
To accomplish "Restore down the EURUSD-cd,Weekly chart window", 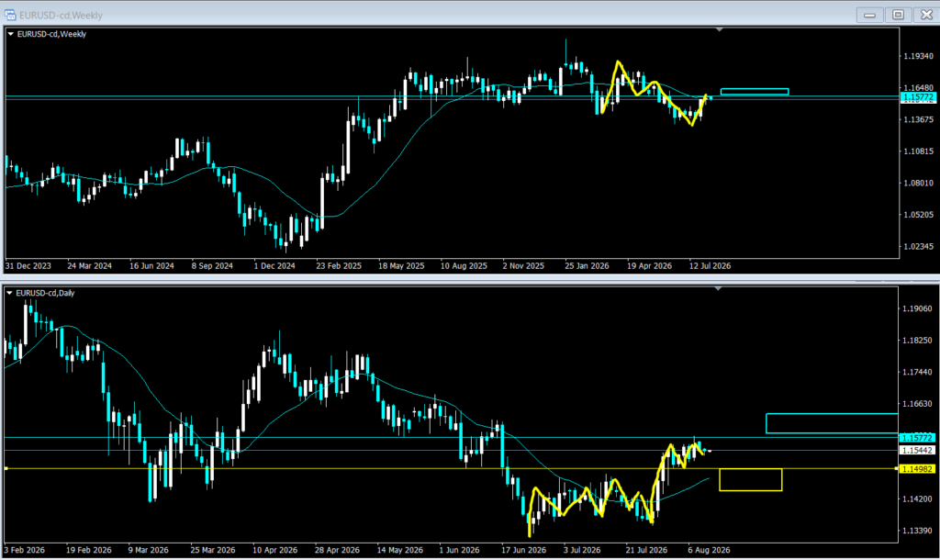I will 898,15.
